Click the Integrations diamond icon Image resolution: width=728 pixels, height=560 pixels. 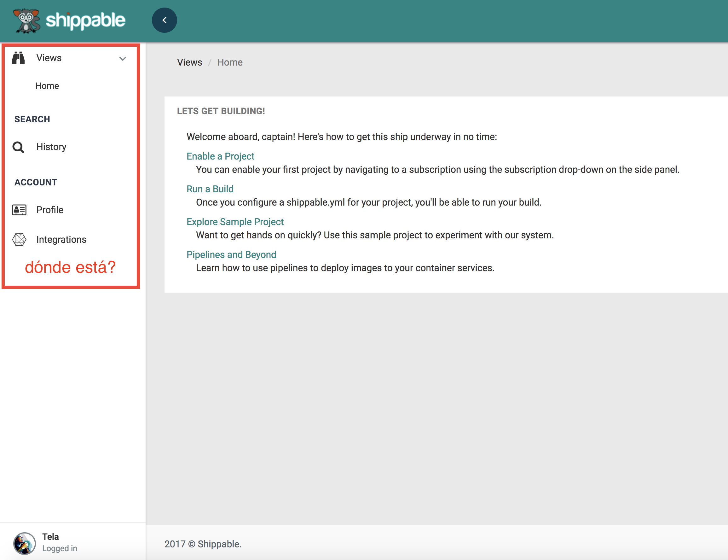19,239
